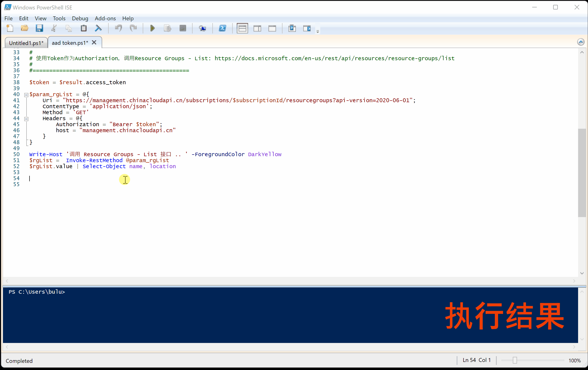Viewport: 588px width, 370px height.
Task: Click the New script toolbar icon
Action: click(10, 28)
